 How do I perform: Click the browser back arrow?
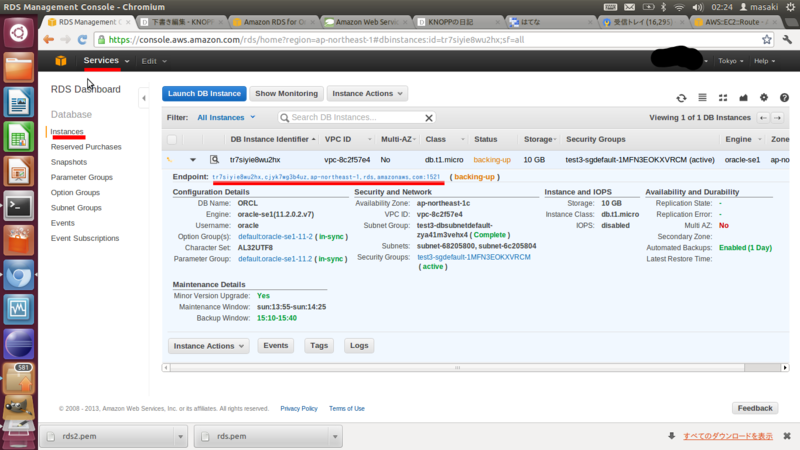48,40
